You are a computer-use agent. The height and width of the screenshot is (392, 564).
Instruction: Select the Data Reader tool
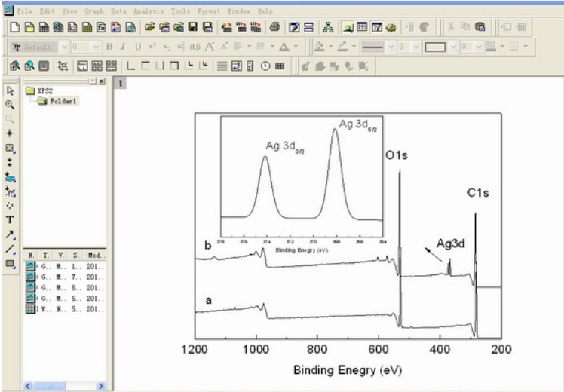[x=10, y=148]
